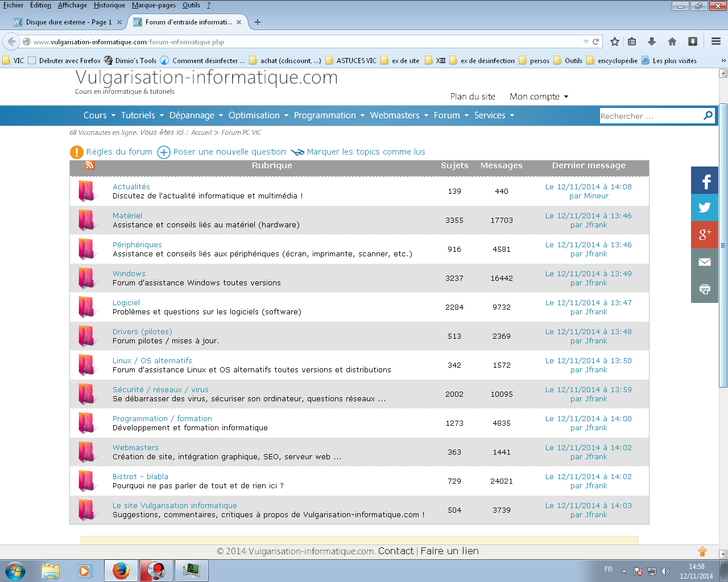Expand the Optimisation menu
728x582 pixels.
click(x=259, y=115)
